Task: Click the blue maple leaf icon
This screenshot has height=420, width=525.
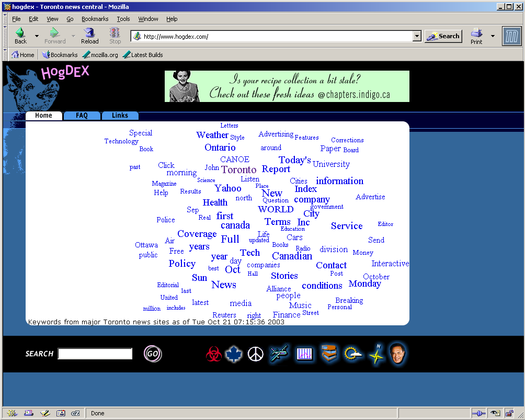Action: (233, 355)
